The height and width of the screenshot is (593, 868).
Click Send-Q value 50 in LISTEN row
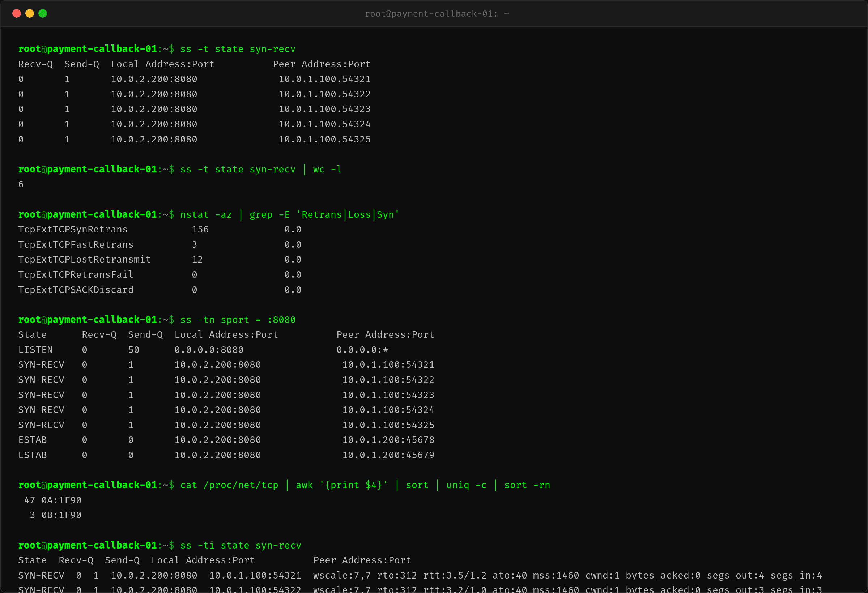[x=134, y=350]
